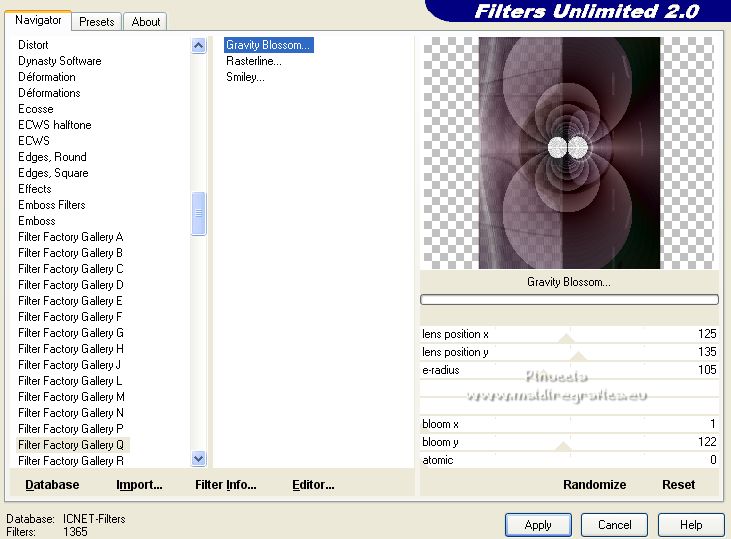Select Filter Factory Gallery H

click(x=70, y=349)
